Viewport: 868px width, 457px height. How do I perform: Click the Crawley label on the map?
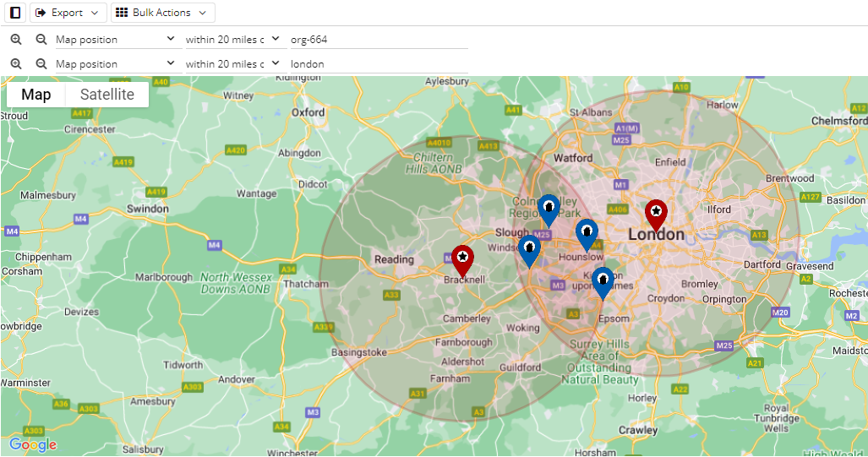[x=638, y=430]
